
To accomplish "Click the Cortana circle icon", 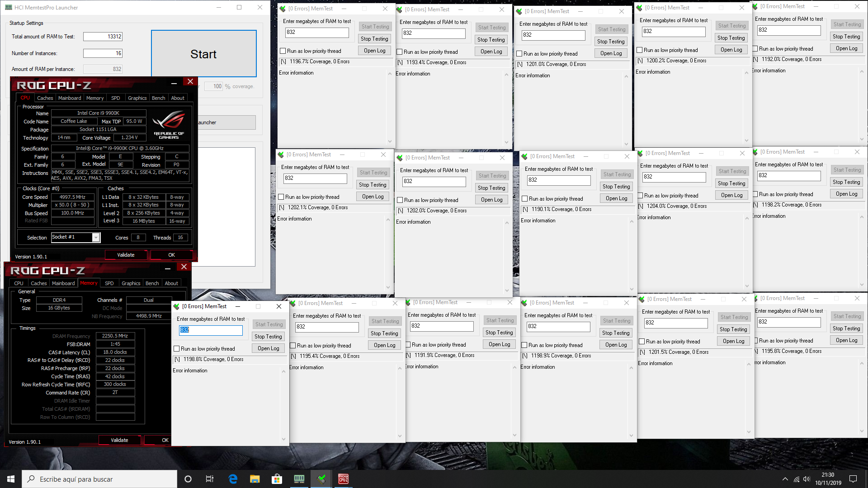I will pos(188,479).
